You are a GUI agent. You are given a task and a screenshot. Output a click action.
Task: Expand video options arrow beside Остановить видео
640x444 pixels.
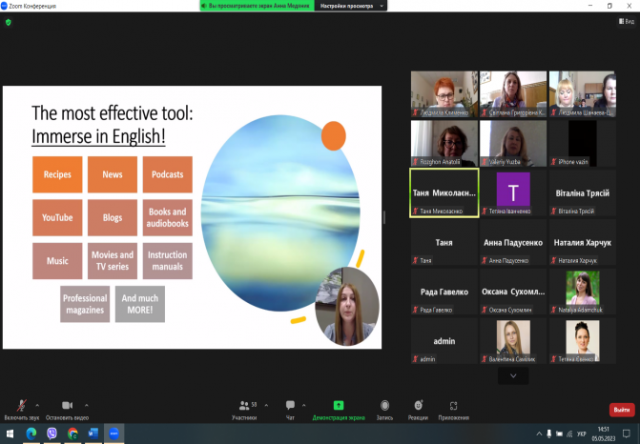(87, 405)
